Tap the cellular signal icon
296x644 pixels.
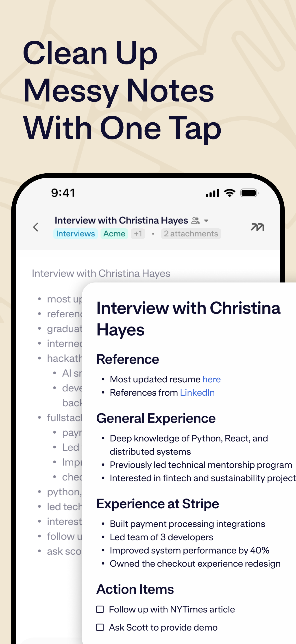pyautogui.click(x=212, y=193)
